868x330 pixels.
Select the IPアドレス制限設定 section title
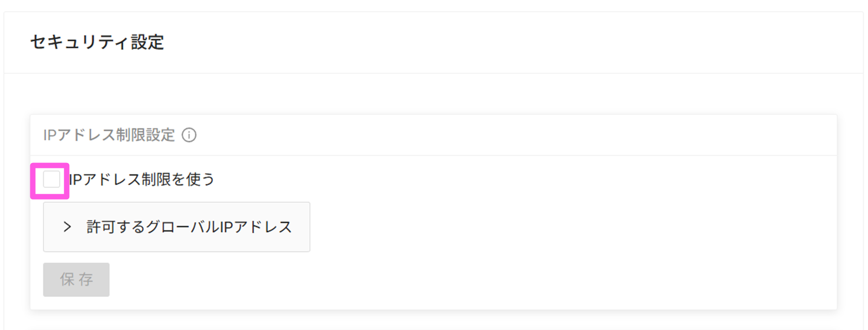tap(109, 135)
